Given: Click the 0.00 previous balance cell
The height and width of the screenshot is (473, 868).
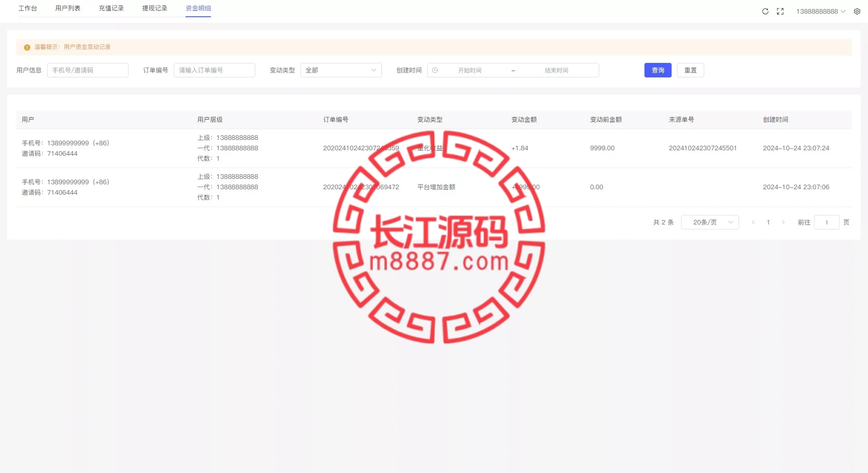Looking at the screenshot, I should [x=596, y=187].
